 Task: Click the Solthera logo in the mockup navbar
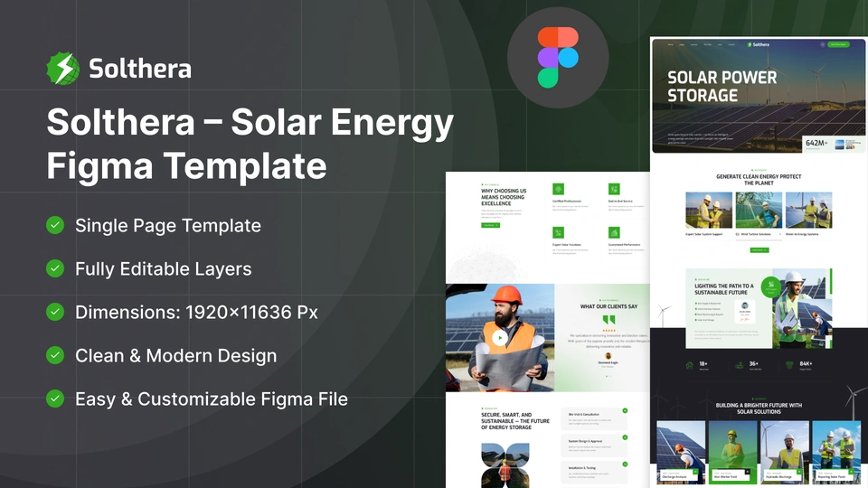click(758, 44)
